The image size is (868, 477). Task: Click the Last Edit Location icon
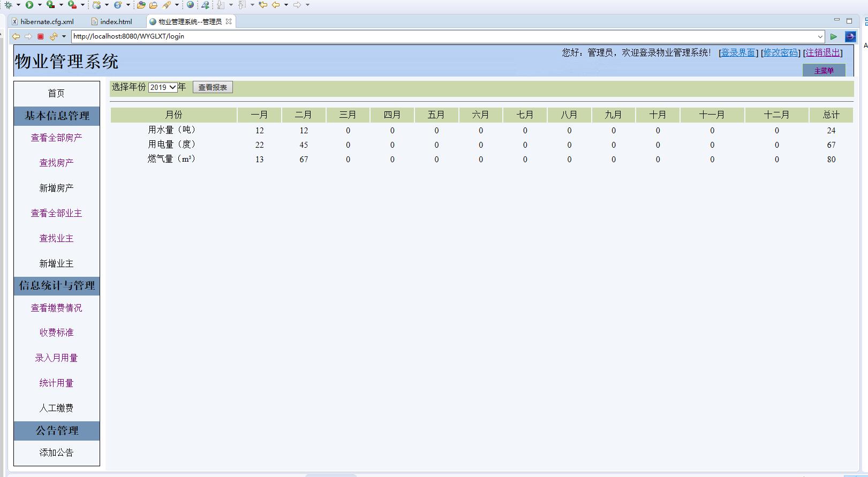pos(263,5)
